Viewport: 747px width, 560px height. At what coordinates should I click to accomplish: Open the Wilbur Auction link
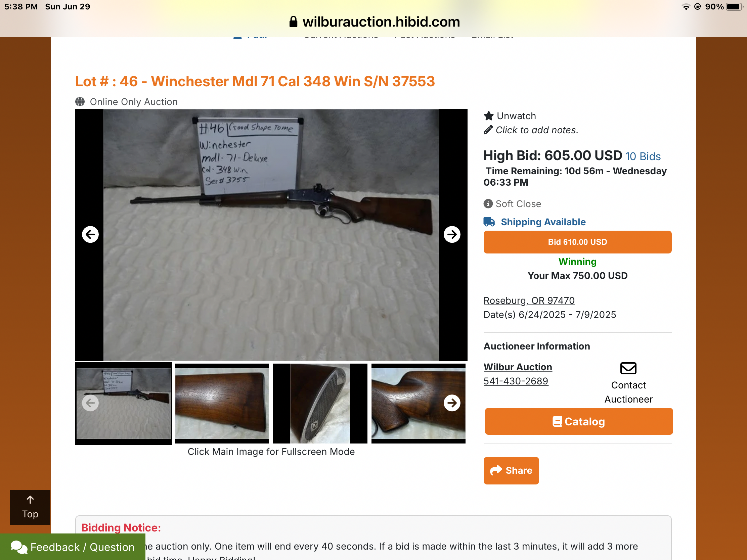pos(518,367)
